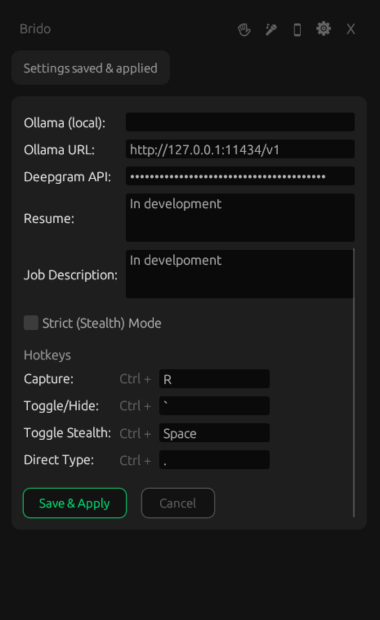This screenshot has width=380, height=620.
Task: Click the microphone icon in header
Action: 271,29
